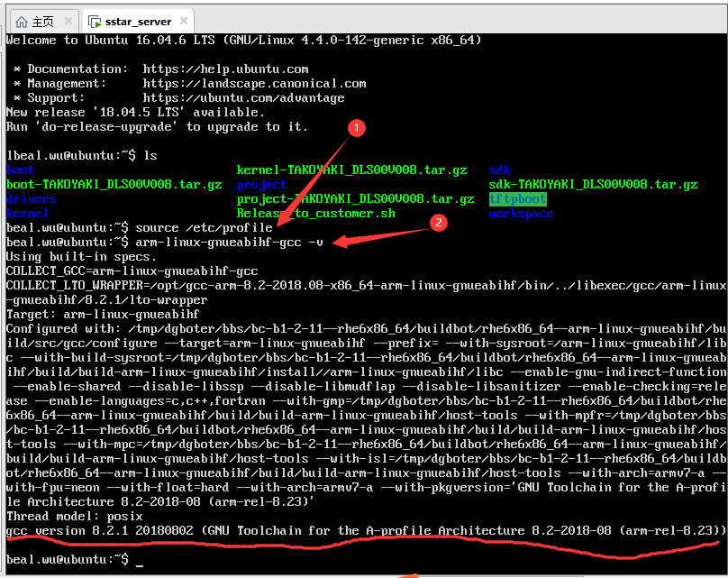Select the sstar_server tab

(138, 21)
